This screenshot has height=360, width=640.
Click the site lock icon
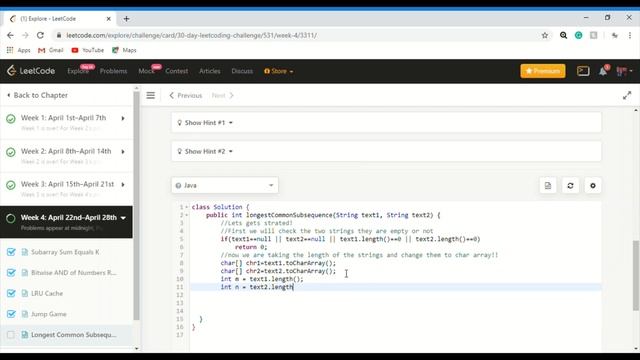point(59,36)
